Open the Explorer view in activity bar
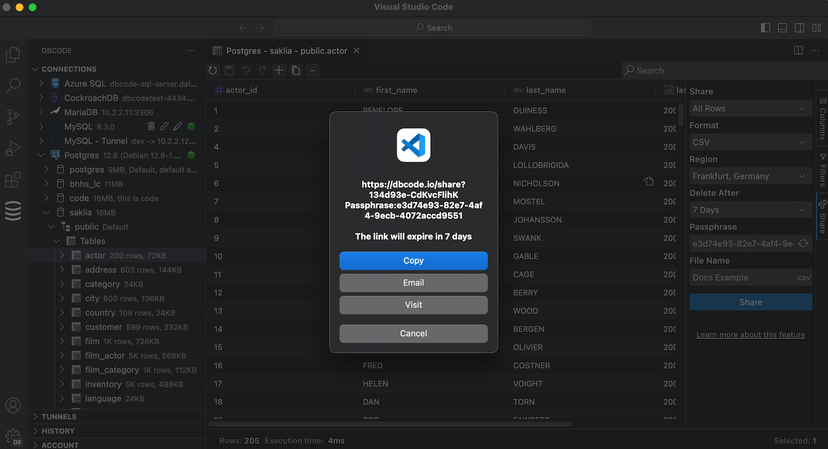828x449 pixels. coord(13,55)
